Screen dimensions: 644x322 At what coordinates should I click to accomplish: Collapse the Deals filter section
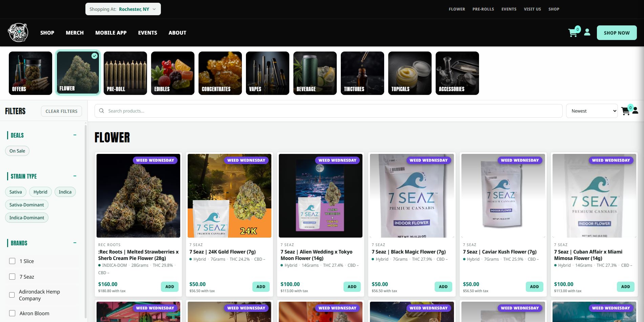[75, 135]
